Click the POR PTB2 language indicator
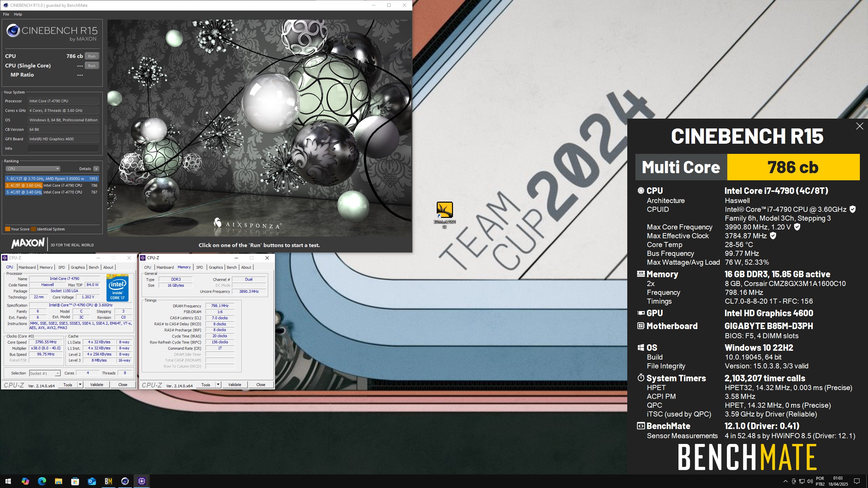The image size is (868, 488). tap(820, 481)
